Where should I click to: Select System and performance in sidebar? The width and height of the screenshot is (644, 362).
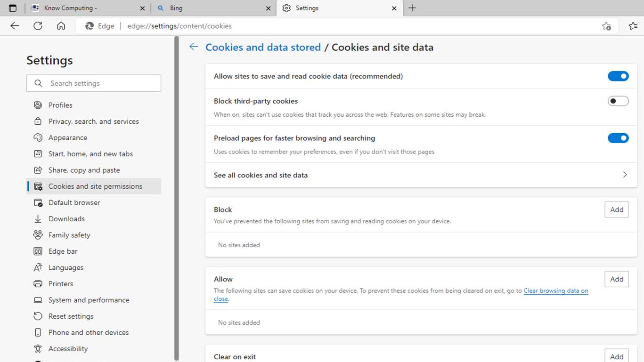[89, 300]
